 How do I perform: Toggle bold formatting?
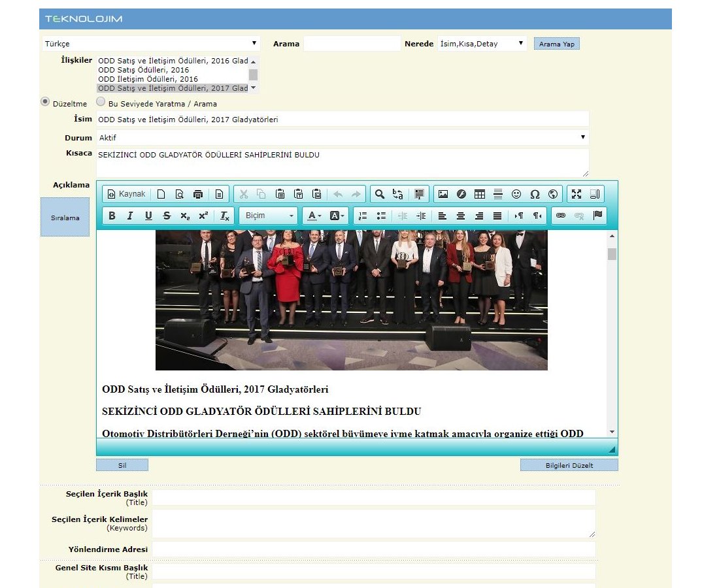point(112,216)
